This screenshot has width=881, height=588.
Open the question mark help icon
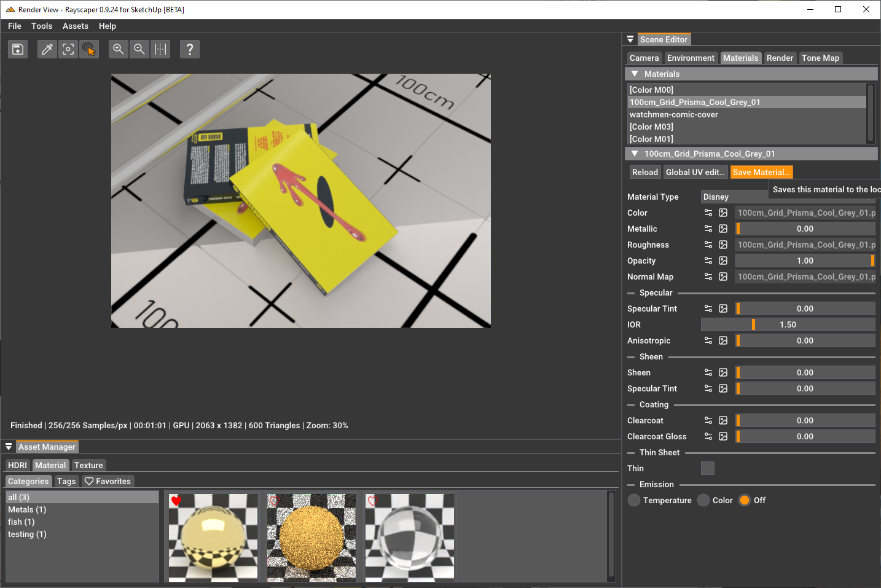click(x=190, y=49)
